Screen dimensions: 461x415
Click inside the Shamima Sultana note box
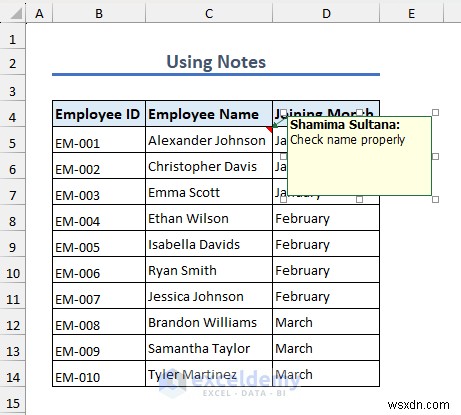[x=359, y=156]
